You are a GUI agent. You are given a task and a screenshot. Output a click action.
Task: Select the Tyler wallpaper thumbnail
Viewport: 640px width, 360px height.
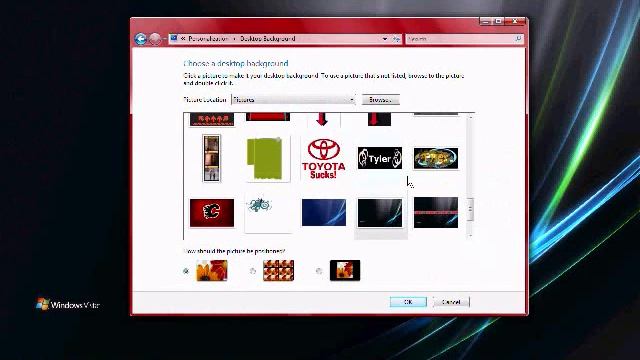click(x=380, y=158)
